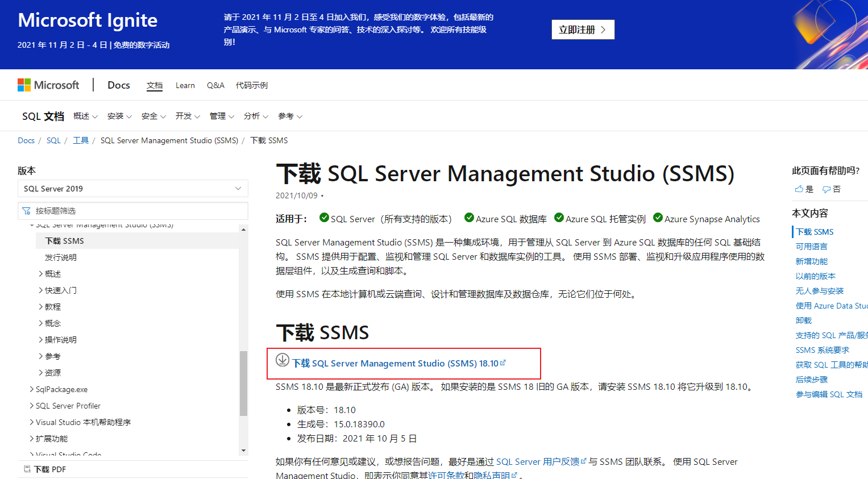Open the 安全 dropdown menu

click(x=153, y=116)
